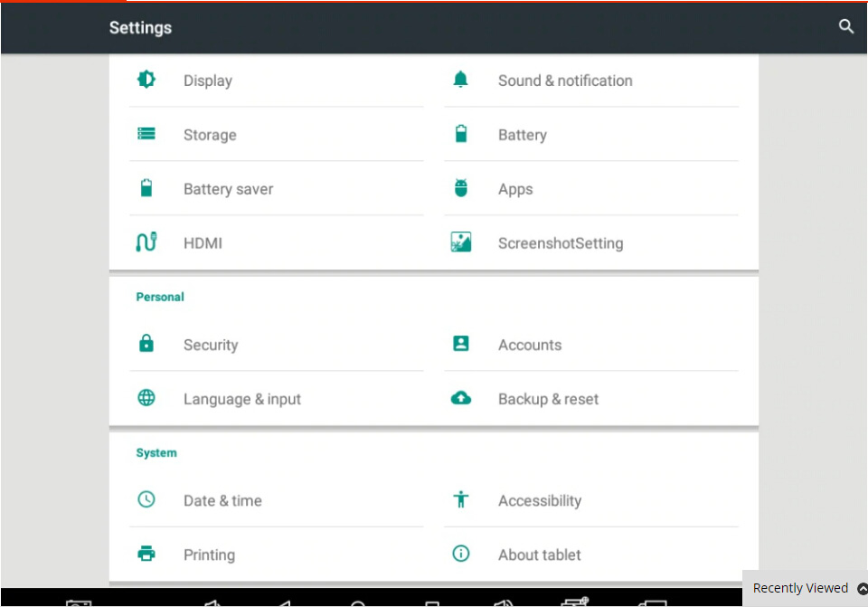Screen dimensions: 868x607
Task: Open ScreenshotSetting via its picture icon
Action: click(460, 242)
